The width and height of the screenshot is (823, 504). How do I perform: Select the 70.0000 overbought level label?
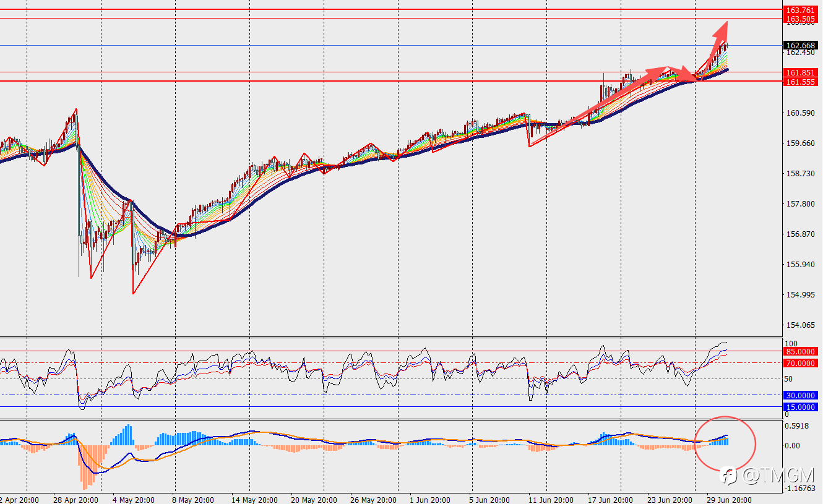(800, 364)
